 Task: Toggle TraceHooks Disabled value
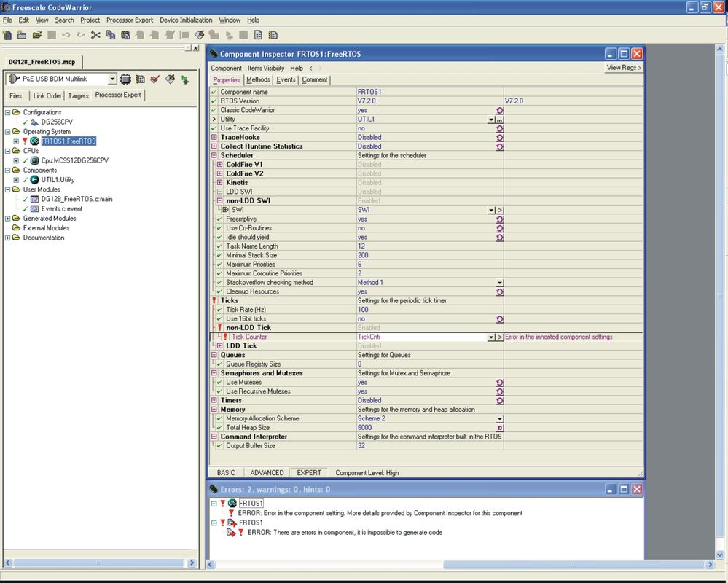tap(500, 138)
